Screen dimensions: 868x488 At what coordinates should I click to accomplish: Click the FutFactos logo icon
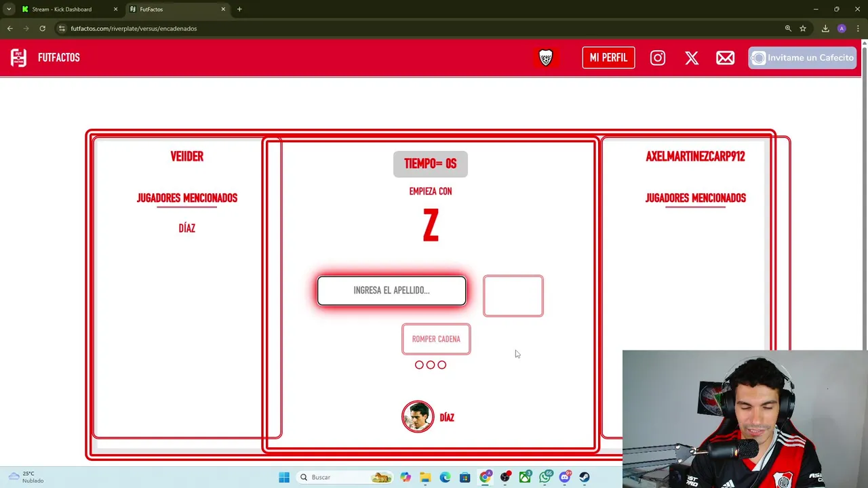[x=18, y=58]
